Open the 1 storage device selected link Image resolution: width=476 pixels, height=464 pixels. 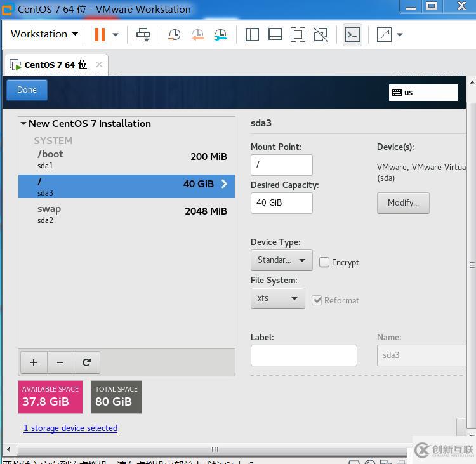coord(70,428)
